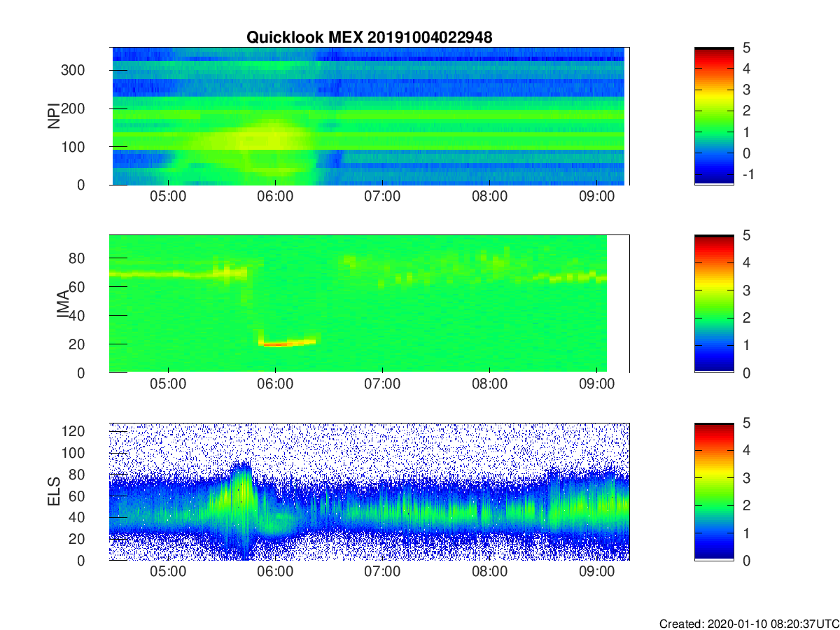Click the 05:00 time label under ELS plot

click(x=168, y=572)
